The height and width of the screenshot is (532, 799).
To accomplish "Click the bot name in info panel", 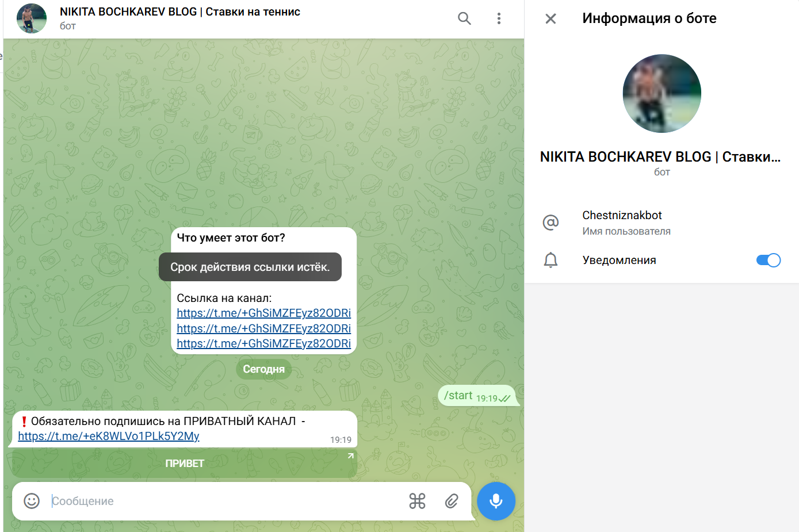I will coord(660,156).
